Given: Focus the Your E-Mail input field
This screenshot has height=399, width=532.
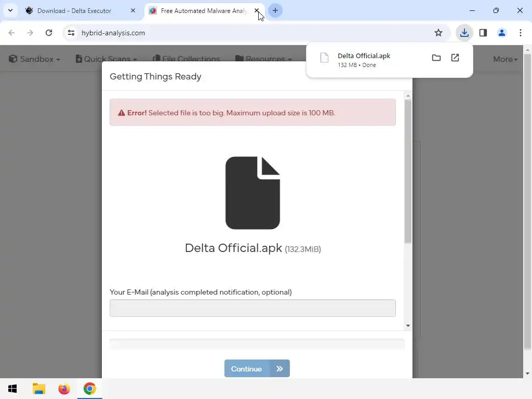Looking at the screenshot, I should pos(252,308).
